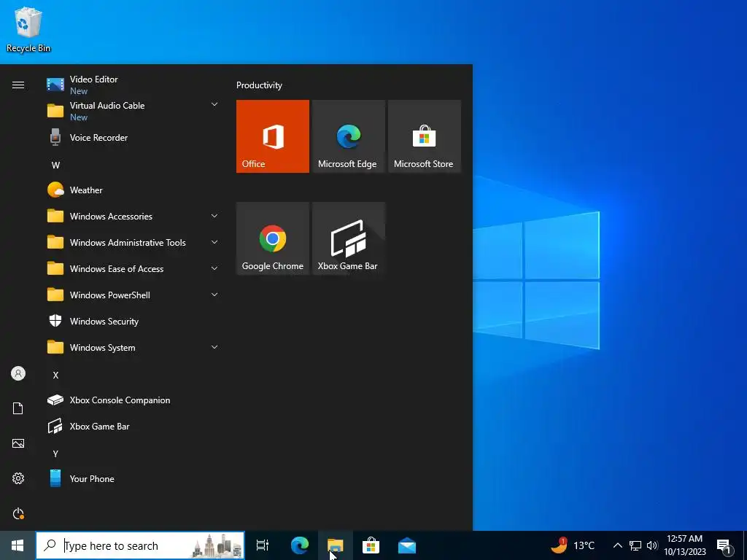Open the volume speaker icon
The image size is (747, 560).
pos(652,545)
